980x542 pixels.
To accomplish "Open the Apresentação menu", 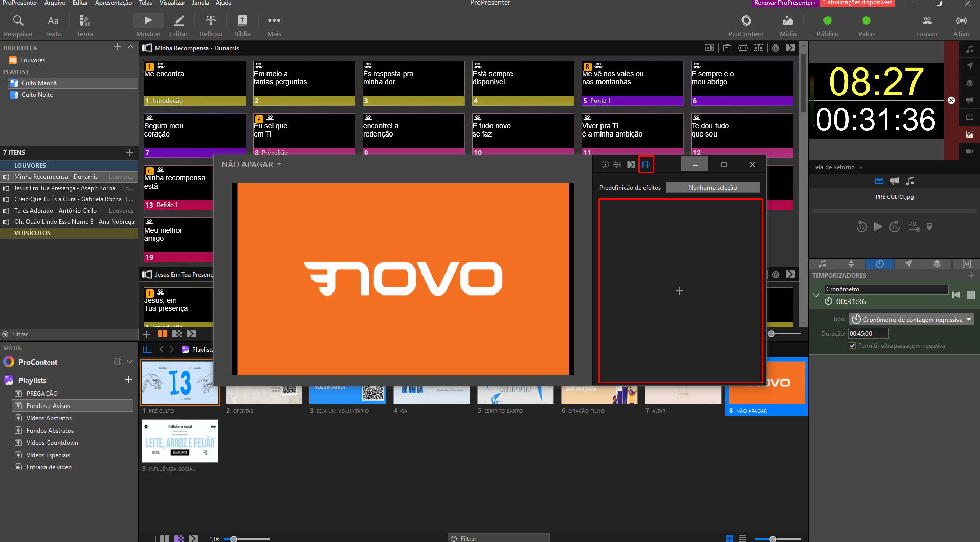I will [x=113, y=3].
